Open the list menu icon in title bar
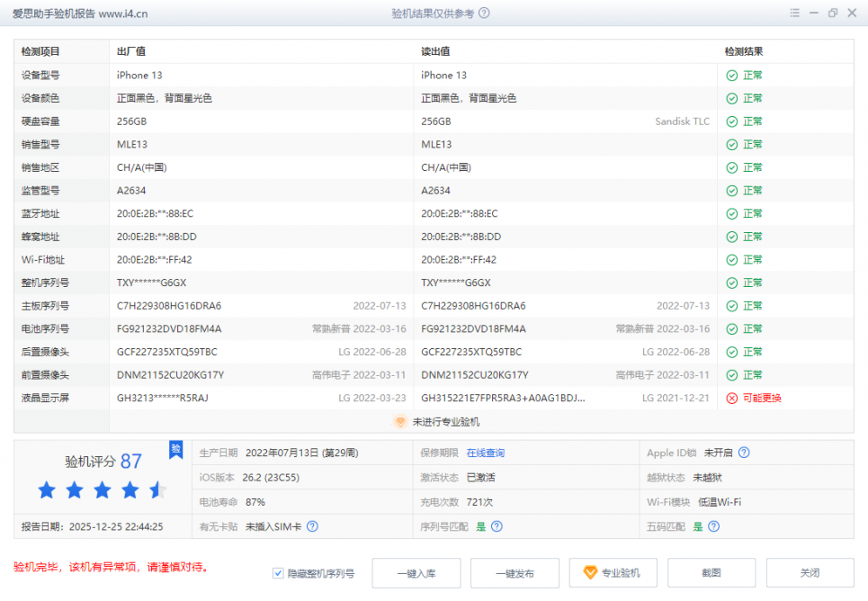 click(x=794, y=13)
